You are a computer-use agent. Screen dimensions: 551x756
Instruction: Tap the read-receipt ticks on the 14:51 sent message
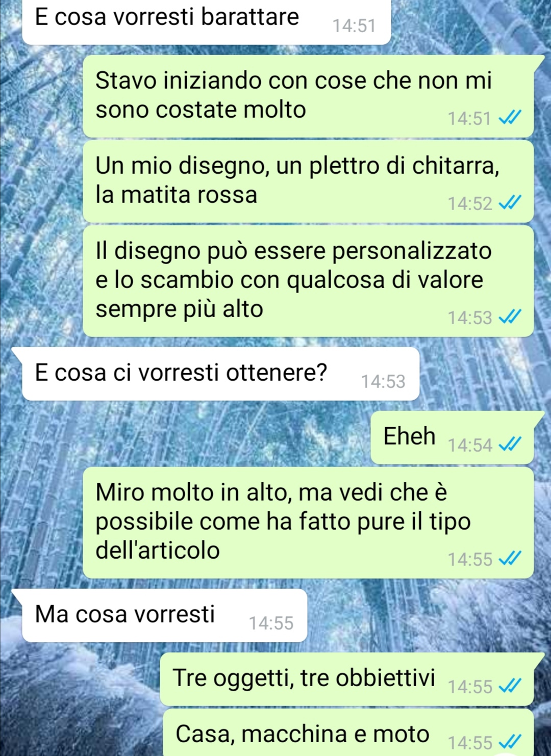510,119
